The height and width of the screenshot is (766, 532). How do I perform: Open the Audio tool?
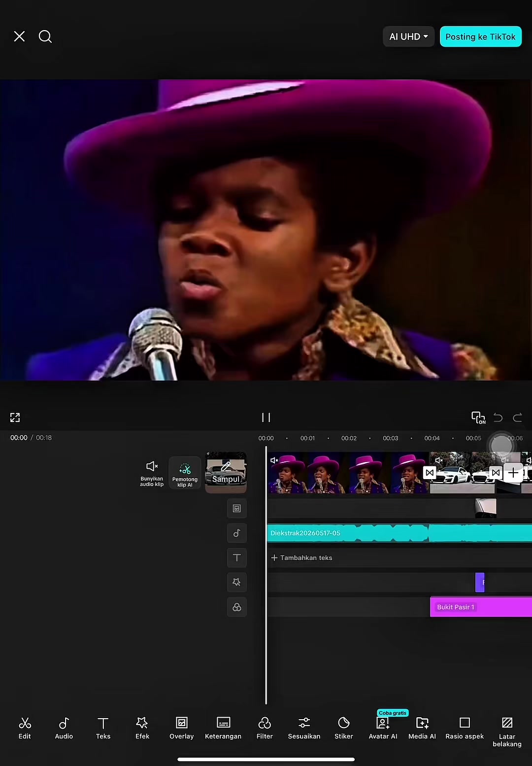[x=64, y=729]
